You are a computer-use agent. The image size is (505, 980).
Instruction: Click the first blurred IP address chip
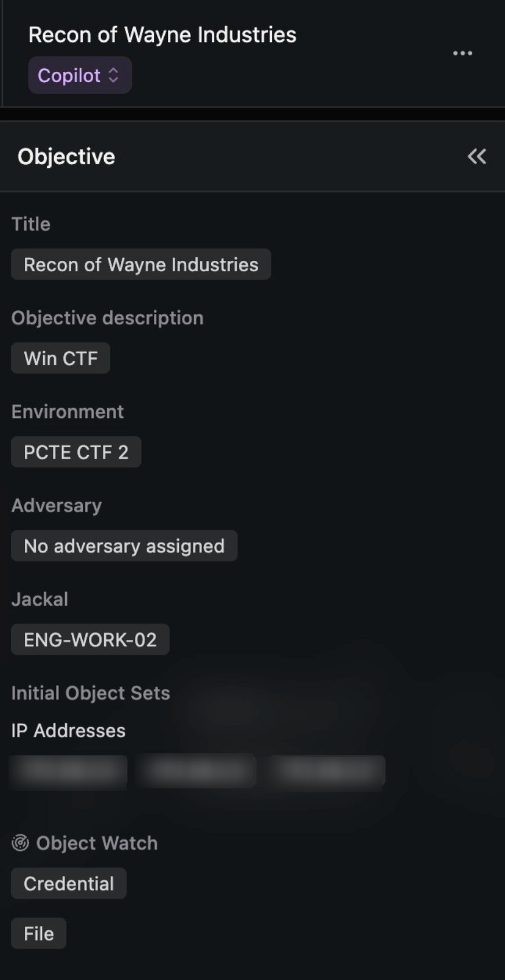click(69, 771)
